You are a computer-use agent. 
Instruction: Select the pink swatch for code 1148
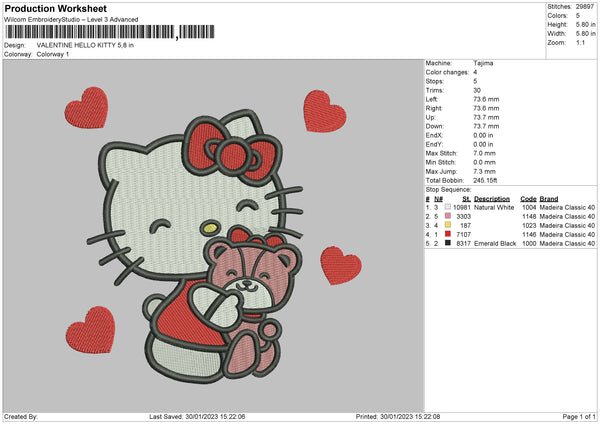448,216
